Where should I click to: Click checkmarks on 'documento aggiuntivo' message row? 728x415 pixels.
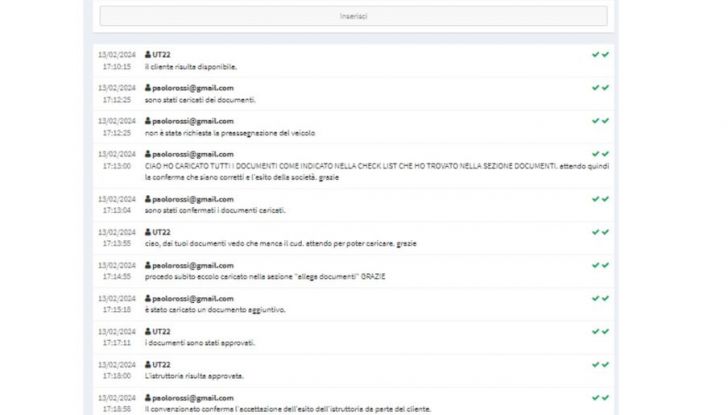600,298
